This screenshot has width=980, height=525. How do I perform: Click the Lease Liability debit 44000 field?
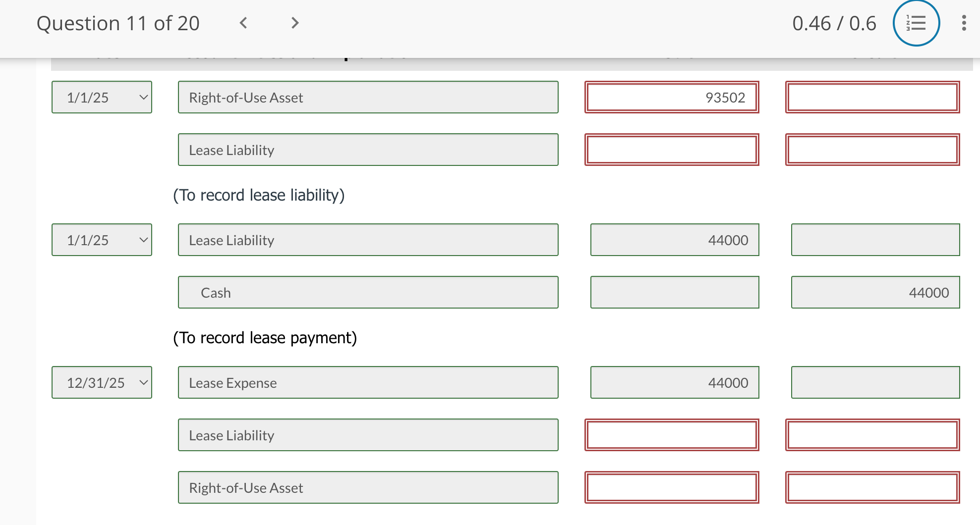coord(675,240)
